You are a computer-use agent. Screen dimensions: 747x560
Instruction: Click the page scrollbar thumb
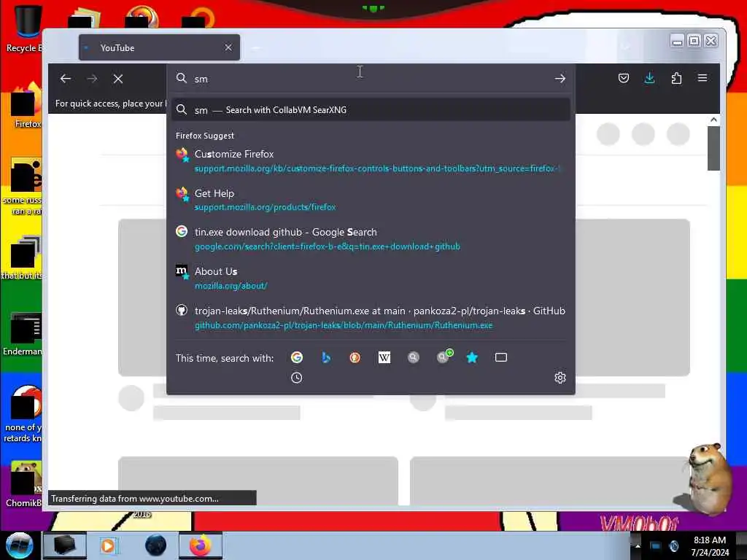click(x=713, y=148)
